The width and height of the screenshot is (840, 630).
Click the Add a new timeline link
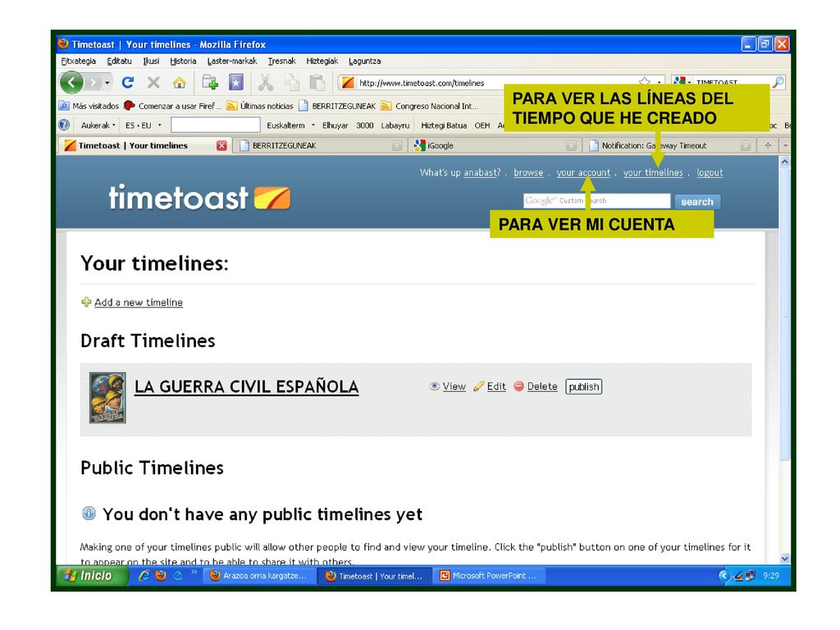(139, 302)
